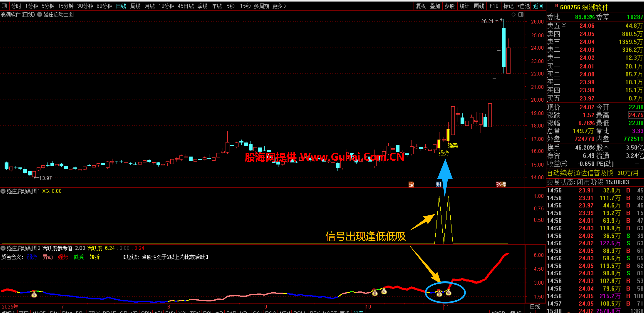This screenshot has width=644, height=313.
Task: Click the red R icon beside stock code
Action: (557, 6)
